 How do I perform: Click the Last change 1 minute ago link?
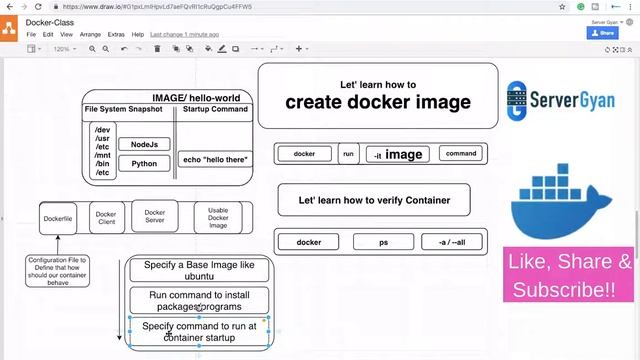coord(184,35)
